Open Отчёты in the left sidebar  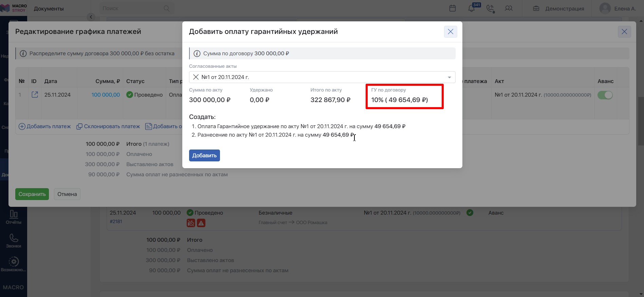pyautogui.click(x=14, y=217)
